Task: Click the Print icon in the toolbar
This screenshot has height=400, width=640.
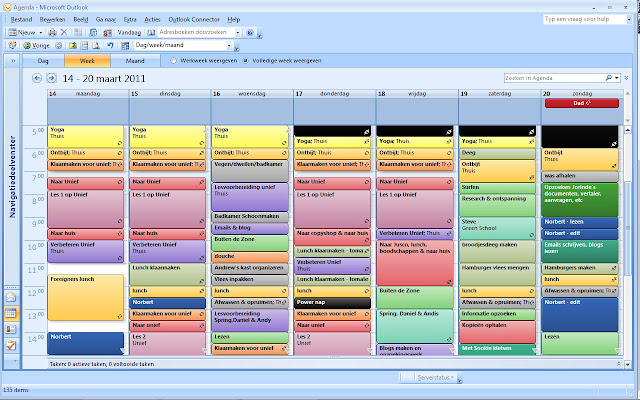Action: tap(53, 32)
